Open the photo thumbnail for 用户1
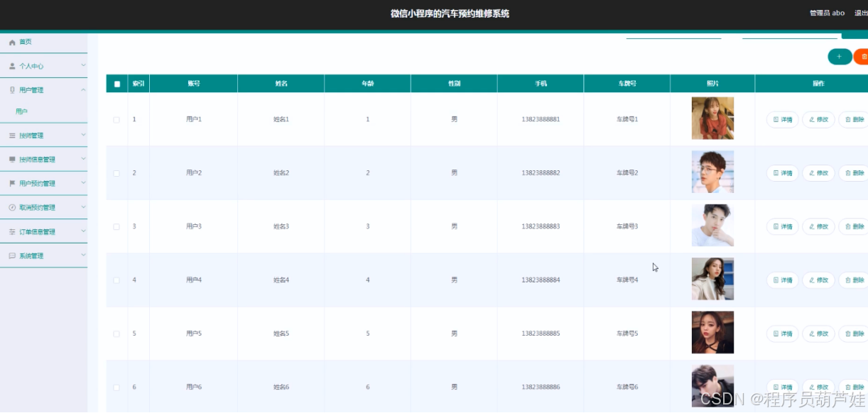 click(712, 119)
